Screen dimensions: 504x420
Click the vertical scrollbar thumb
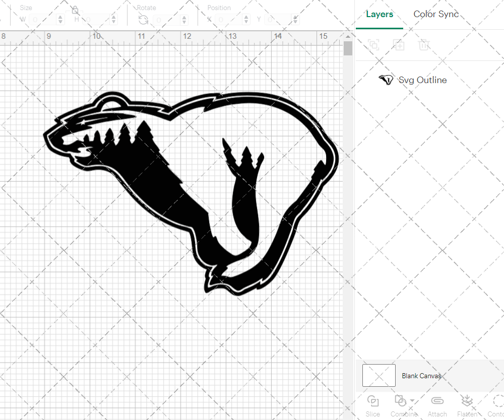pyautogui.click(x=348, y=48)
